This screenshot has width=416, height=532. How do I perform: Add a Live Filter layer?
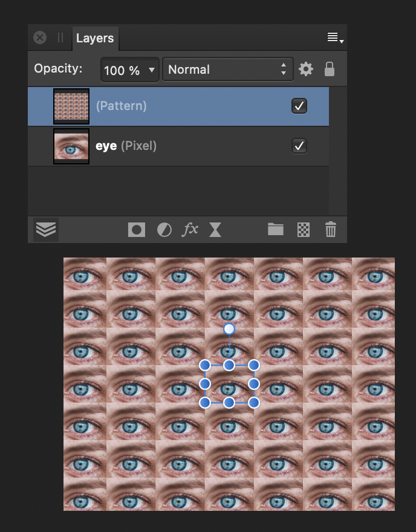(x=215, y=230)
